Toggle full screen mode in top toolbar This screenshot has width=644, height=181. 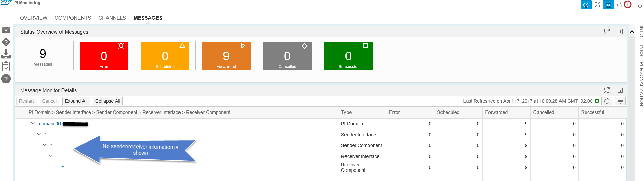(x=597, y=5)
